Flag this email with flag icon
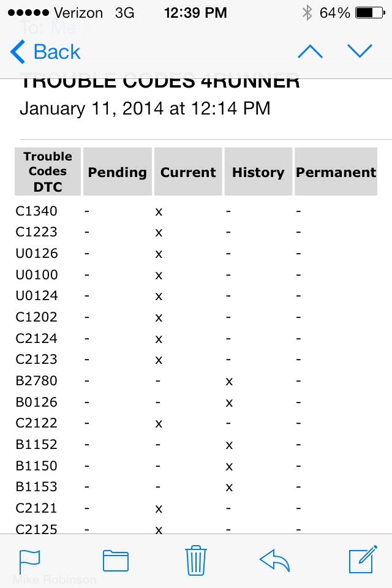This screenshot has height=588, width=392. point(29,562)
